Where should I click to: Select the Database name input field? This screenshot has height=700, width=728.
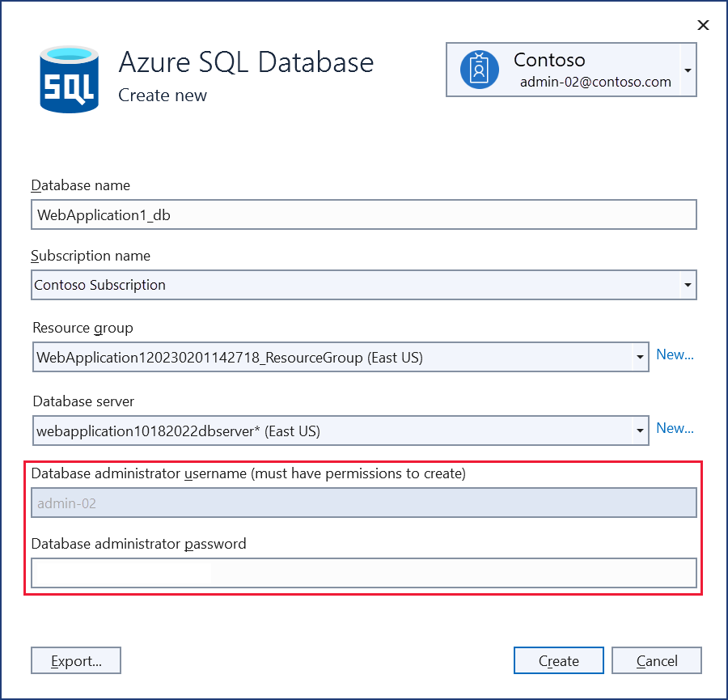pos(364,214)
